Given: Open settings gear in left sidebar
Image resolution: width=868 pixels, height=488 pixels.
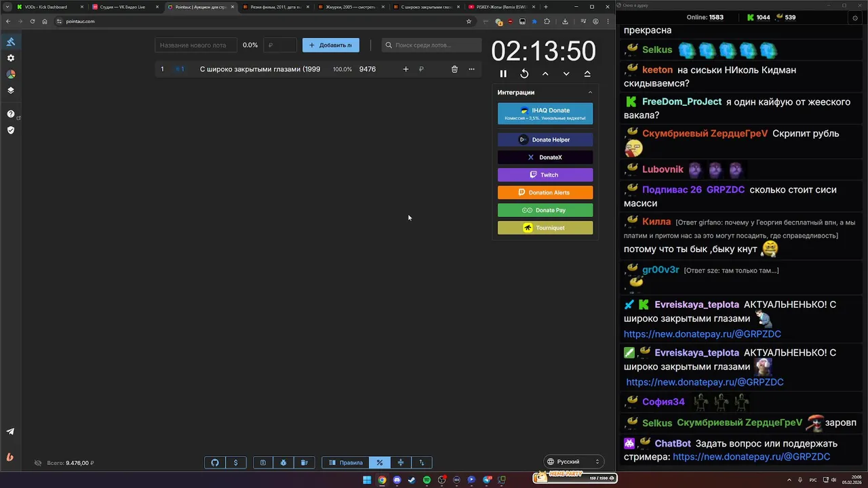Looking at the screenshot, I should [11, 58].
